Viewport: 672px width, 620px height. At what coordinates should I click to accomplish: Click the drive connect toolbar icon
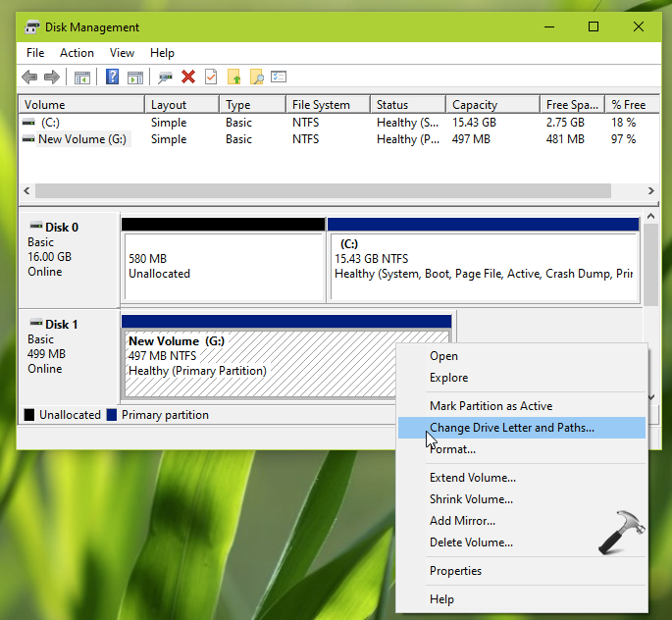[165, 77]
